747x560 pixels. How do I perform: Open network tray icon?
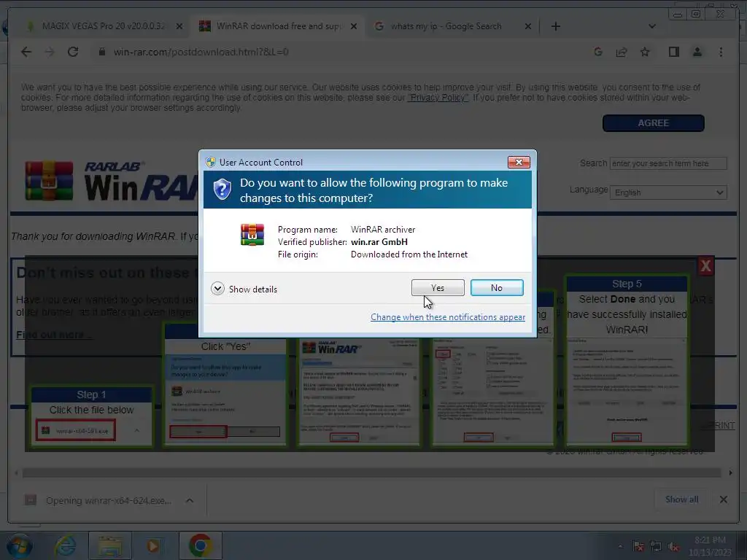(656, 547)
